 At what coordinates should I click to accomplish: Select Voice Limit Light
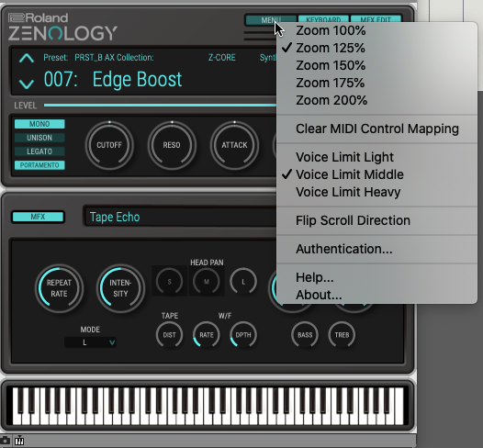(x=377, y=157)
